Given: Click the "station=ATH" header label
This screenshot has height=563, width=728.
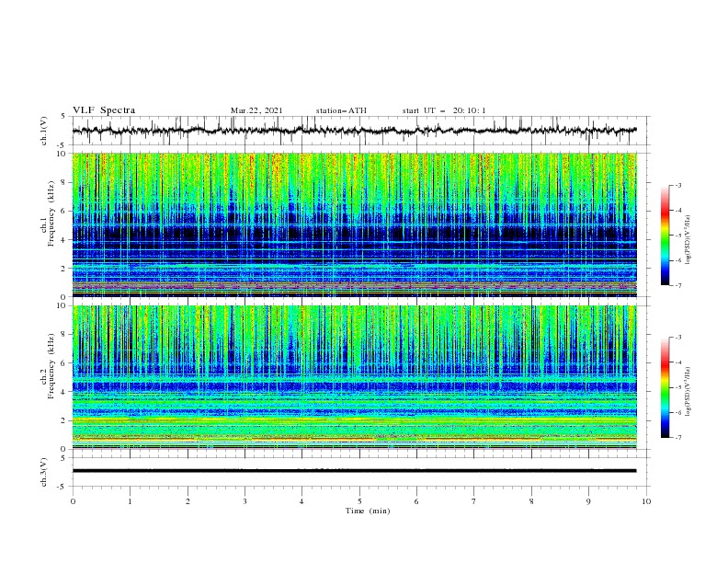Looking at the screenshot, I should (x=341, y=110).
